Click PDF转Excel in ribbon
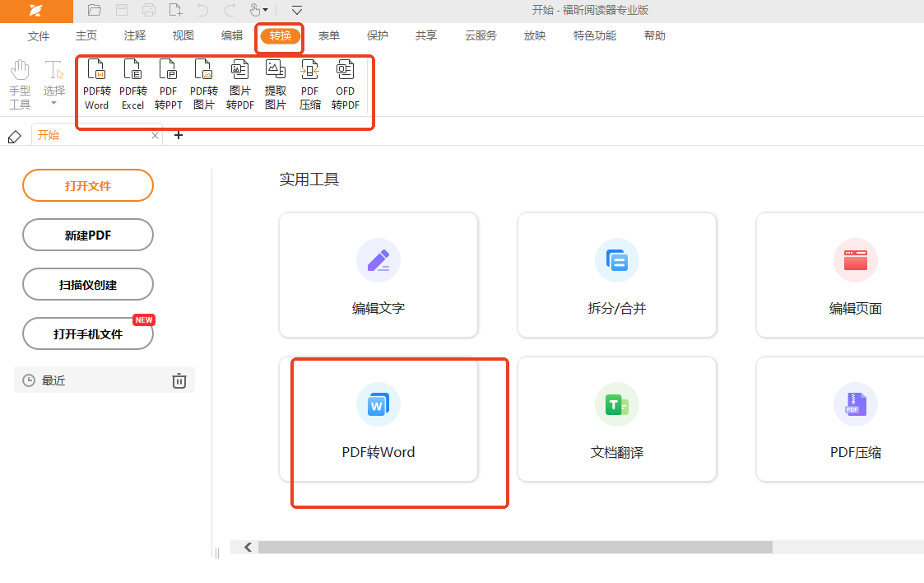Image resolution: width=924 pixels, height=583 pixels. tap(132, 85)
